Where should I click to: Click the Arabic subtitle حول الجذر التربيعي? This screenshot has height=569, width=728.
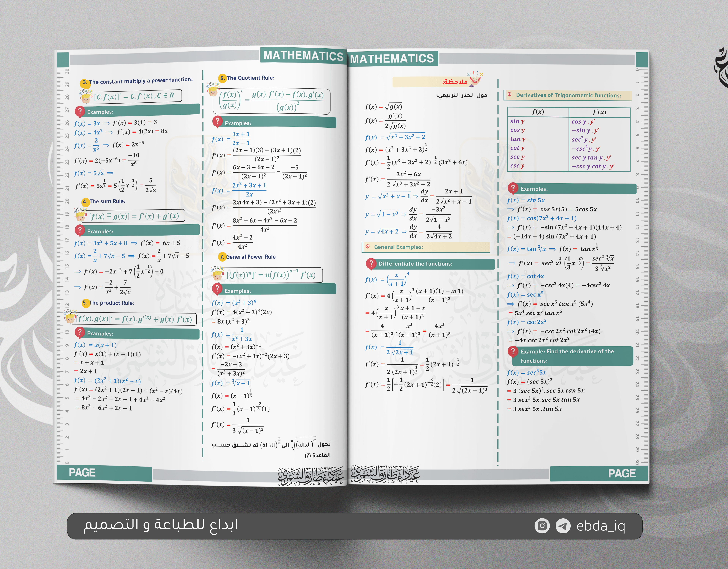[462, 95]
